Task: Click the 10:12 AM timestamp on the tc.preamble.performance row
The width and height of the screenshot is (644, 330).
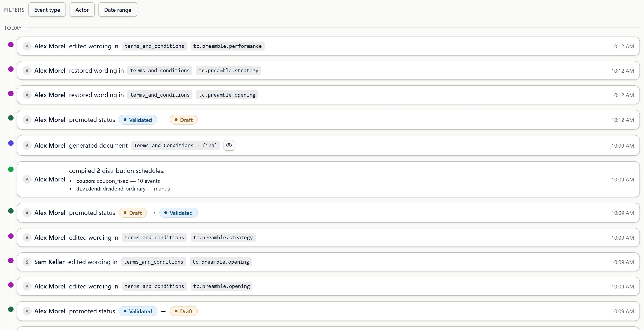Action: pos(623,46)
